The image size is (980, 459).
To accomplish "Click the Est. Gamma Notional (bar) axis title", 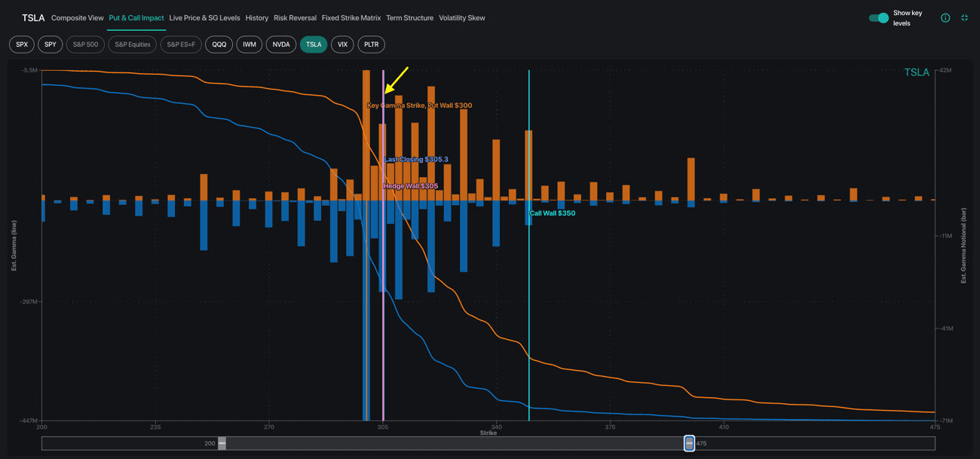I will (x=963, y=246).
